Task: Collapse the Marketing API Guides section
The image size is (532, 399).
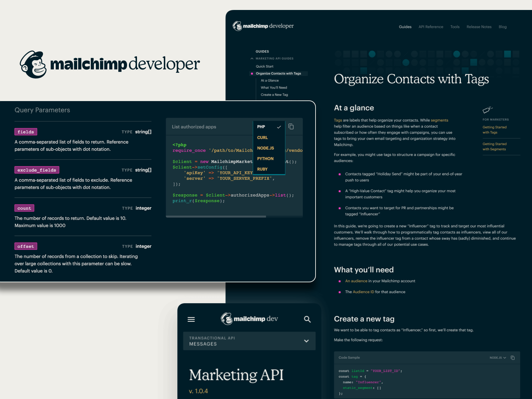Action: pyautogui.click(x=252, y=58)
